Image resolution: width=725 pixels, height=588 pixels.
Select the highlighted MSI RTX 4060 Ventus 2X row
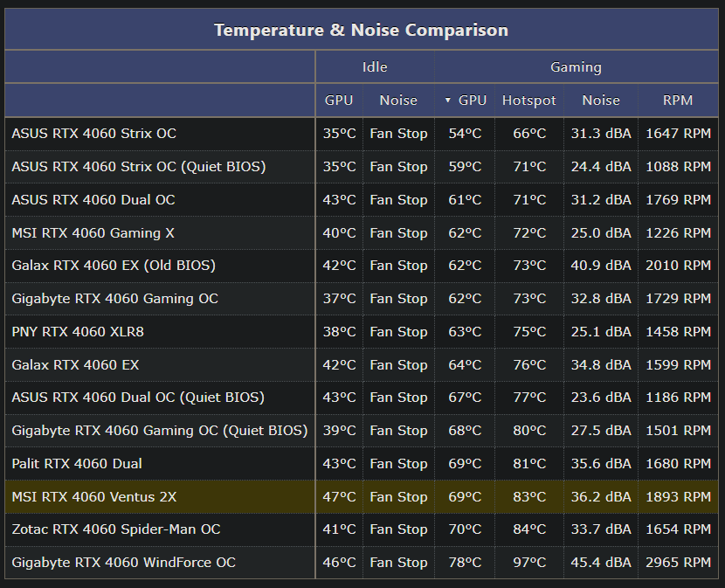(362, 497)
